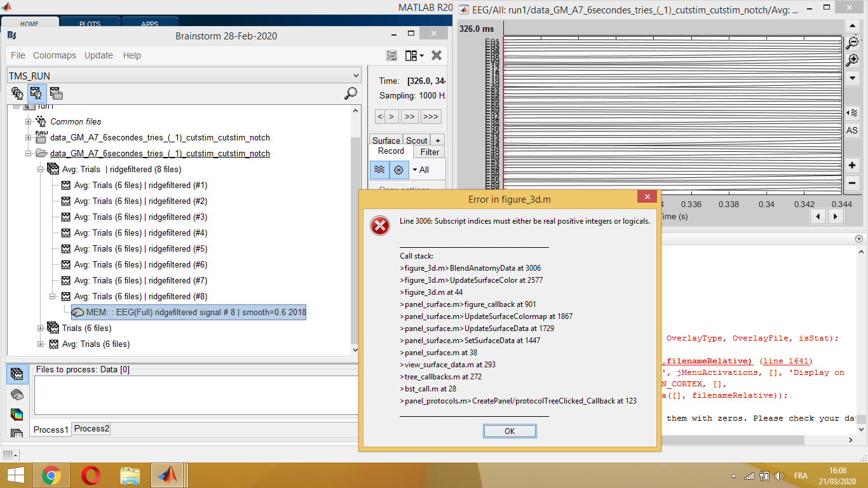Expand the RAW data_GM_A7 folder node

point(28,137)
